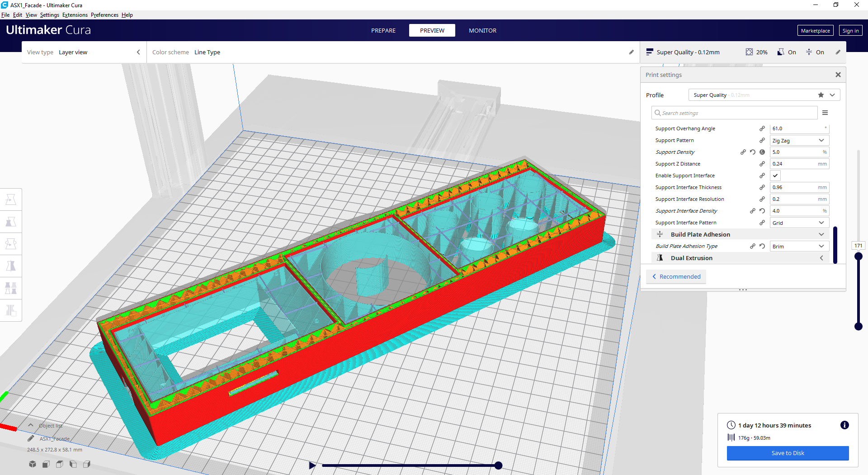Uncheck Enable Support Interface checkbox
Viewport: 868px width, 475px height.
pyautogui.click(x=775, y=176)
